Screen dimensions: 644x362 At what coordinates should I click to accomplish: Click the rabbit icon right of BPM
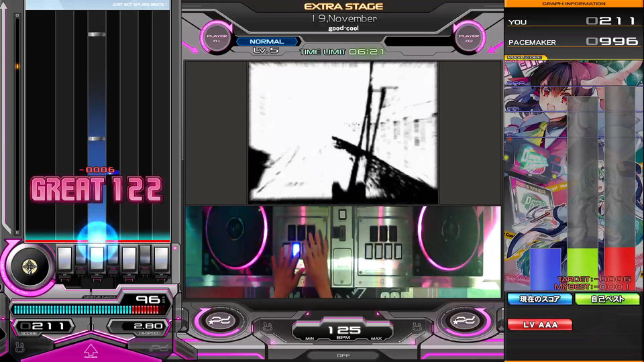tap(417, 327)
